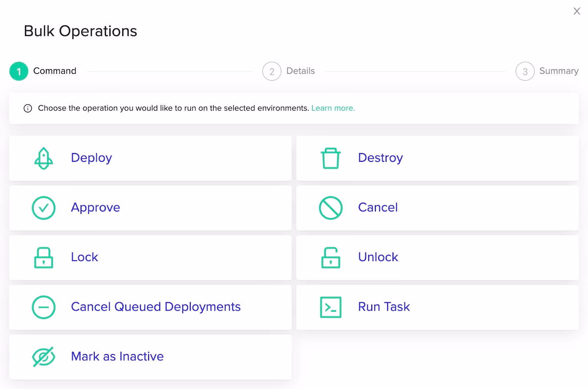Click the crossed-out eye inactive icon
The height and width of the screenshot is (389, 588).
[43, 357]
